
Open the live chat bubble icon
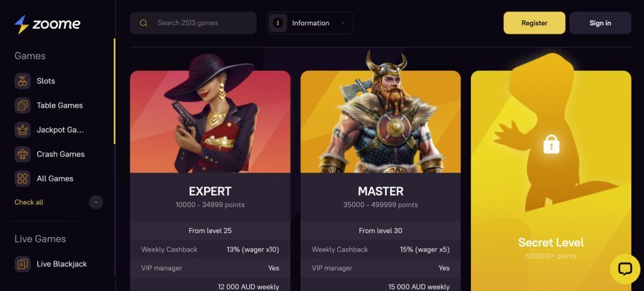click(625, 269)
